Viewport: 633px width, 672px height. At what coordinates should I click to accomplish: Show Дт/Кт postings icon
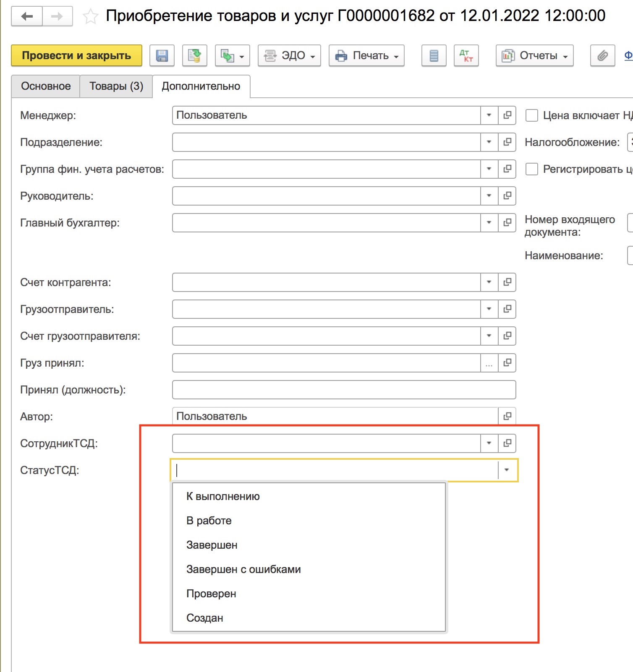click(466, 56)
